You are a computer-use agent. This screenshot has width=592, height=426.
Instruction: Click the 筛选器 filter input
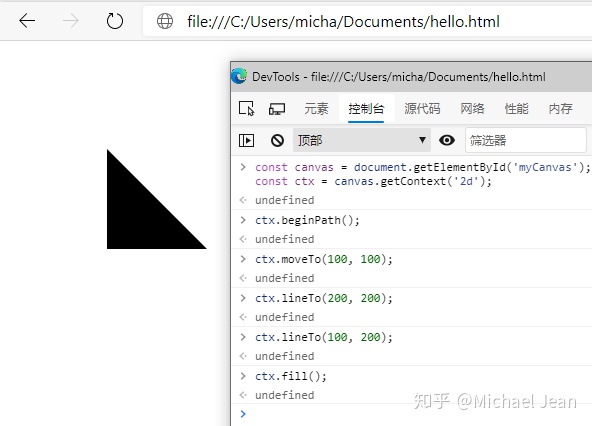[526, 140]
